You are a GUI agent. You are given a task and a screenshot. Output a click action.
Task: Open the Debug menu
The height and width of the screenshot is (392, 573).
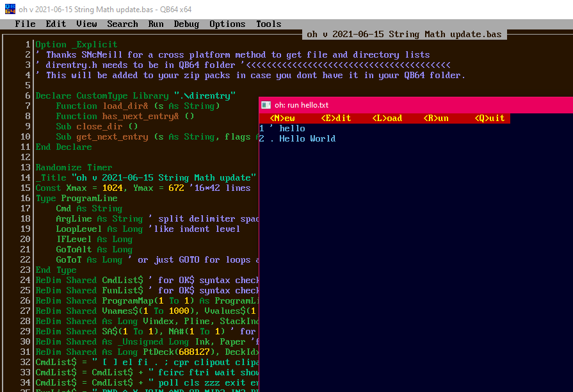click(x=186, y=24)
